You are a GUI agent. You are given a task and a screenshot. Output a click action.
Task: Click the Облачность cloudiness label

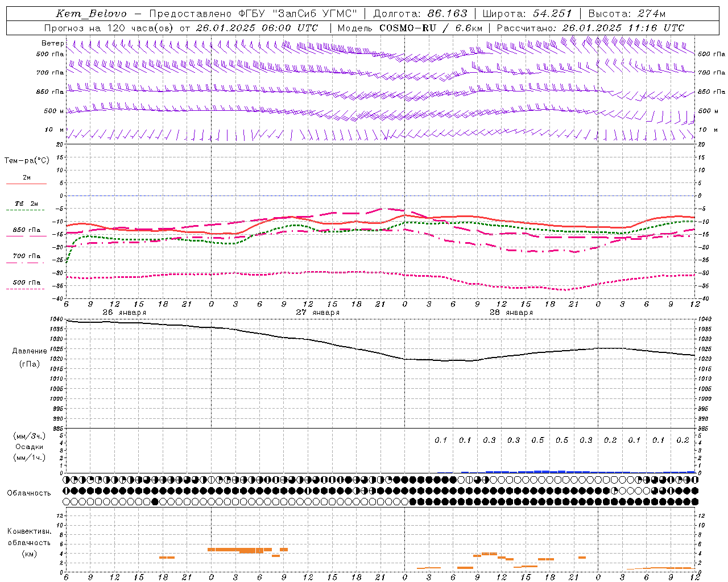click(29, 493)
